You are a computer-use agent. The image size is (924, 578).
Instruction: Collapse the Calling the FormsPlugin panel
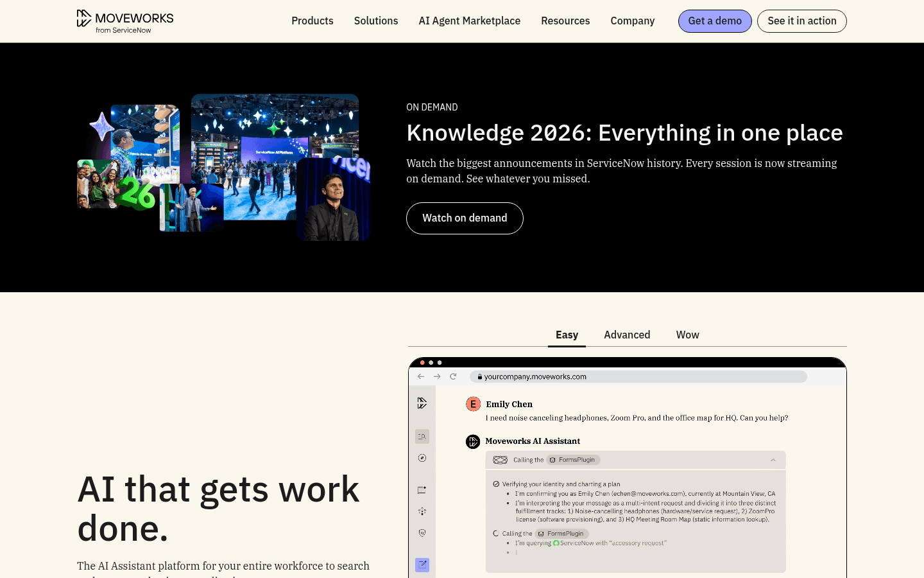point(773,460)
